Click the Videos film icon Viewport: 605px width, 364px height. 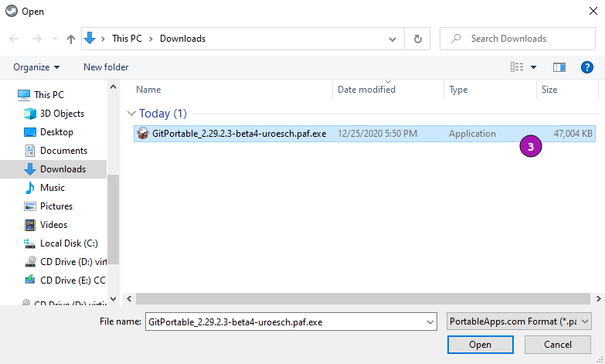click(29, 225)
